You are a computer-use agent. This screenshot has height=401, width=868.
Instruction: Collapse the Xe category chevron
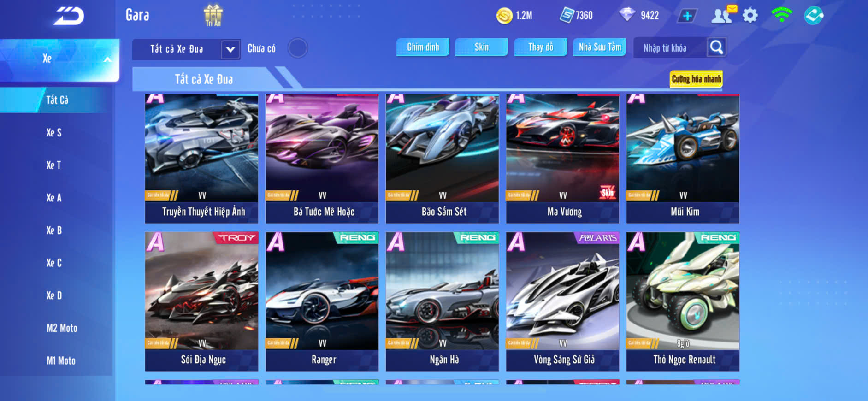tap(107, 59)
